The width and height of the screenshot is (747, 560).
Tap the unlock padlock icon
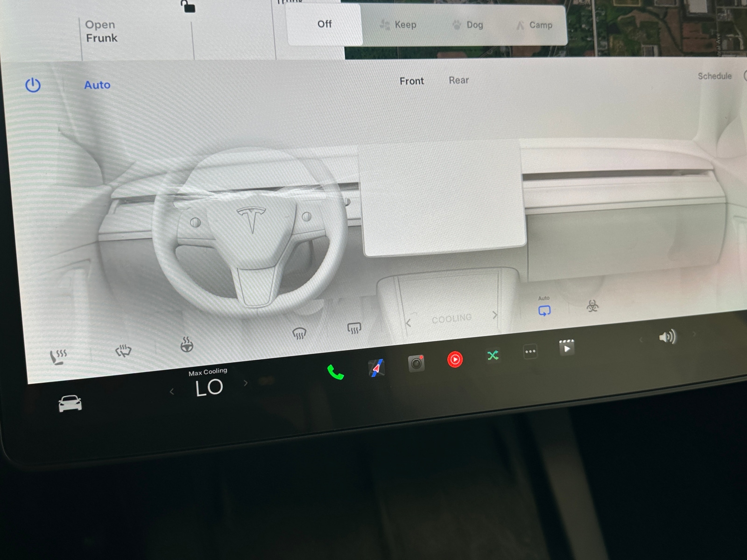pos(188,6)
